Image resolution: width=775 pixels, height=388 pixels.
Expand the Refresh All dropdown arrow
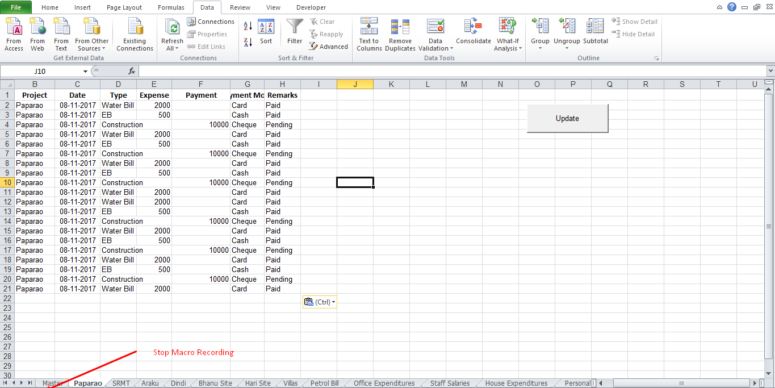177,48
